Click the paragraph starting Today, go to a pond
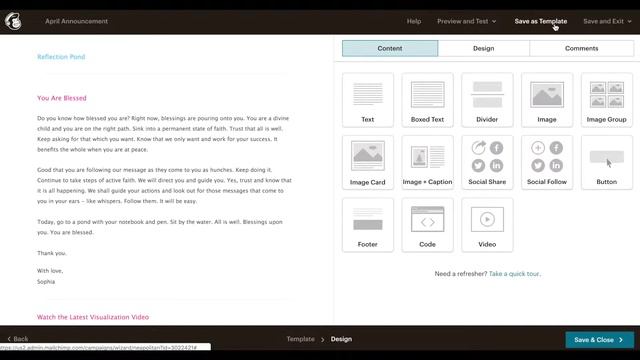Image resolution: width=640 pixels, height=360 pixels. [160, 227]
